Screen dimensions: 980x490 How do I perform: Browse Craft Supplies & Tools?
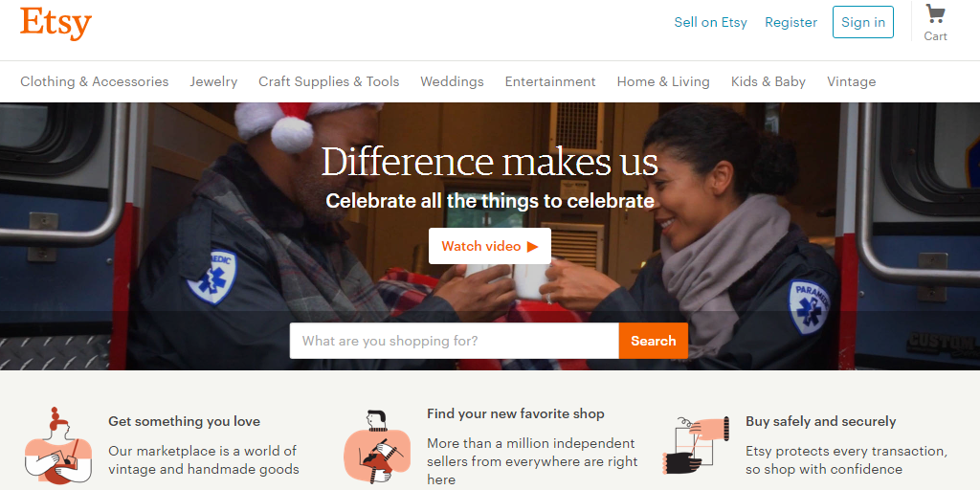(x=329, y=81)
